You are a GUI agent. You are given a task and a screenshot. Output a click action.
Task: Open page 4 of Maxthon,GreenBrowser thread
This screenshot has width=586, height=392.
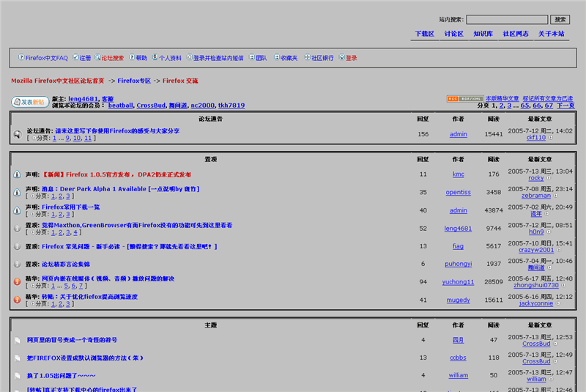pos(75,232)
